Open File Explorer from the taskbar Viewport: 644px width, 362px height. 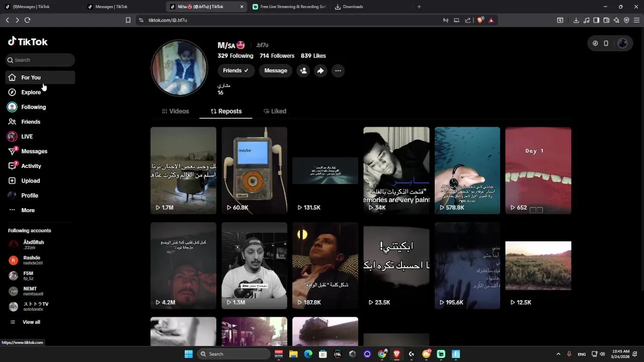pyautogui.click(x=293, y=354)
